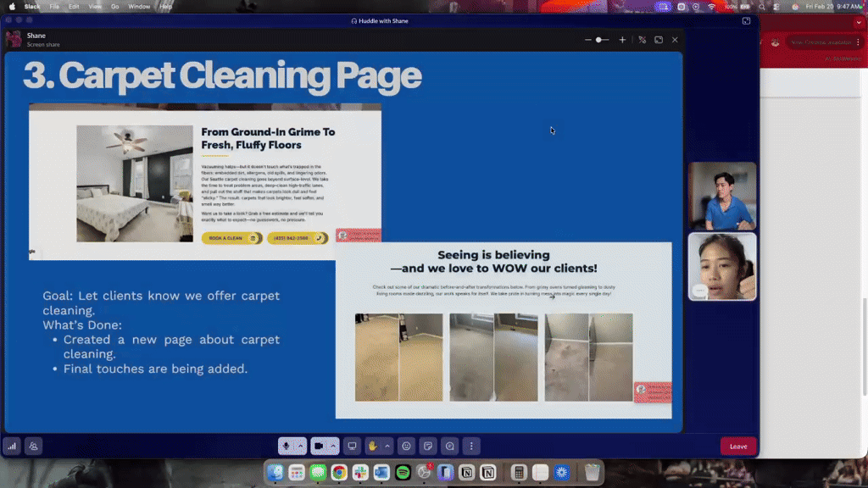Leave the huddle
This screenshot has height=488, width=868.
pos(738,446)
